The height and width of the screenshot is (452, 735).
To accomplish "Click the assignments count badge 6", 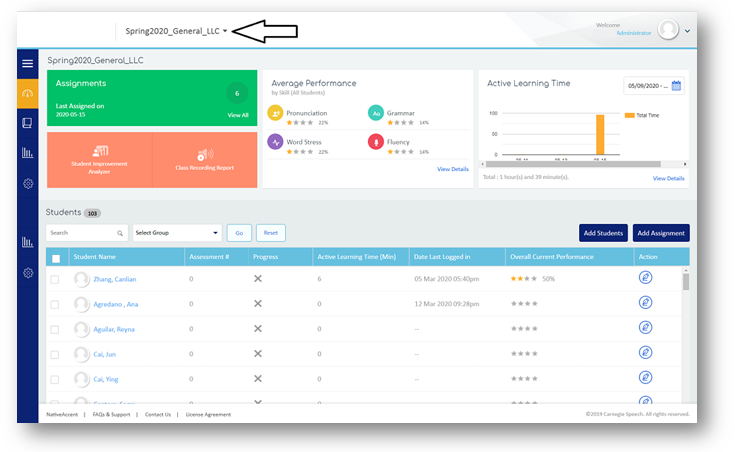I will coord(237,93).
